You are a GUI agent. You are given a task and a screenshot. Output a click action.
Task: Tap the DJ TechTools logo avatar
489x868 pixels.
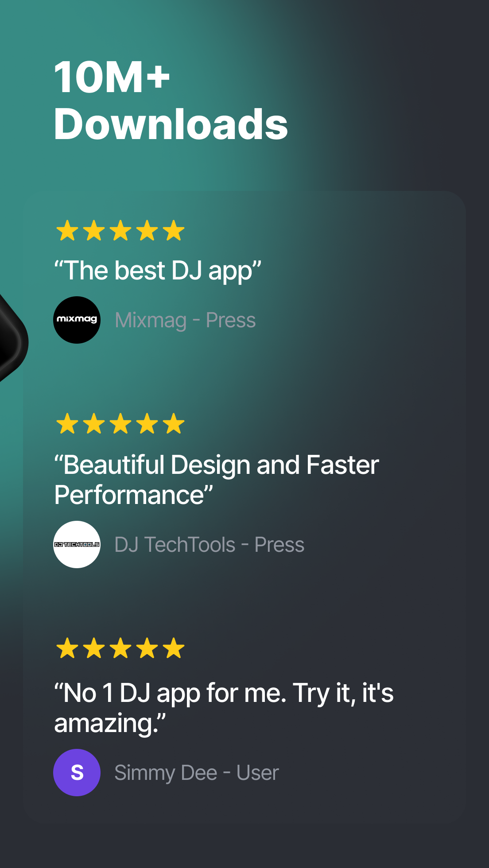coord(77,544)
